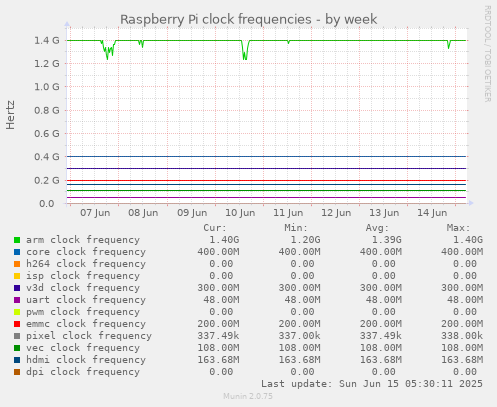
Task: Click the pixel Cur value 337.49k
Action: (218, 336)
